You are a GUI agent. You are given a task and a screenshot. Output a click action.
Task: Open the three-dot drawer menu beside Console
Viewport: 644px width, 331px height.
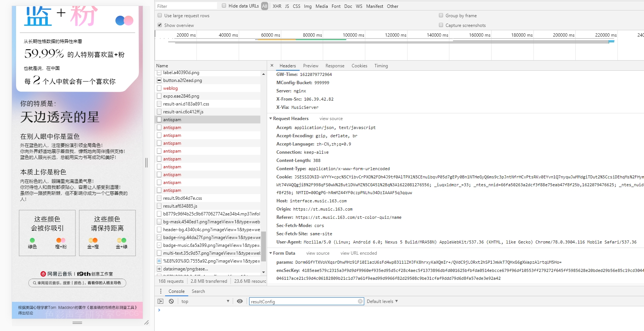(x=161, y=291)
